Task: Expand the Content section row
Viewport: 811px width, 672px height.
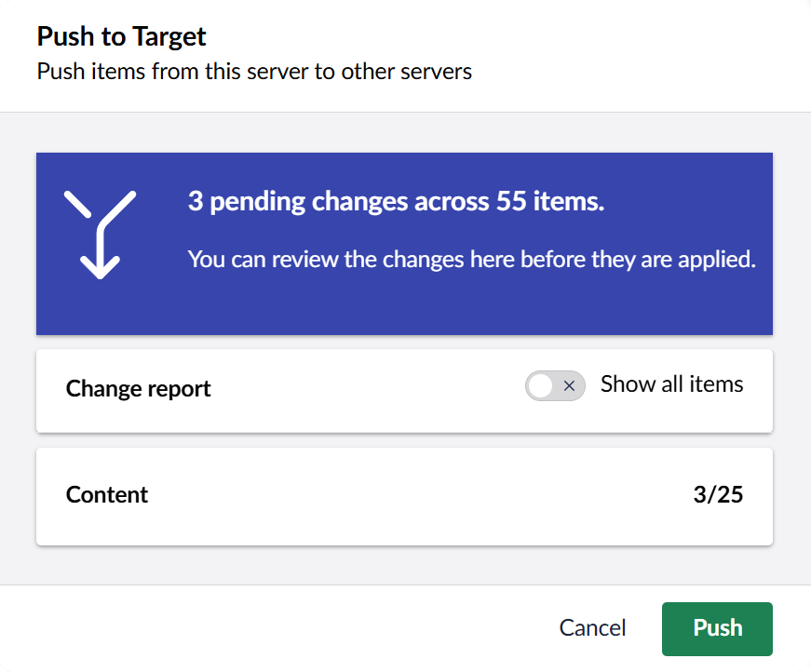Action: point(404,495)
